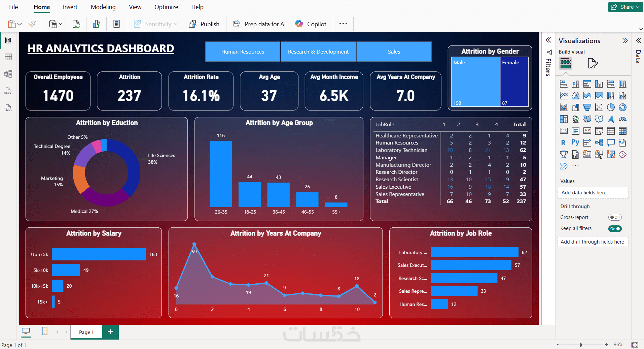Image resolution: width=644 pixels, height=349 pixels.
Task: Click the Research & Development filter button
Action: pyautogui.click(x=318, y=52)
